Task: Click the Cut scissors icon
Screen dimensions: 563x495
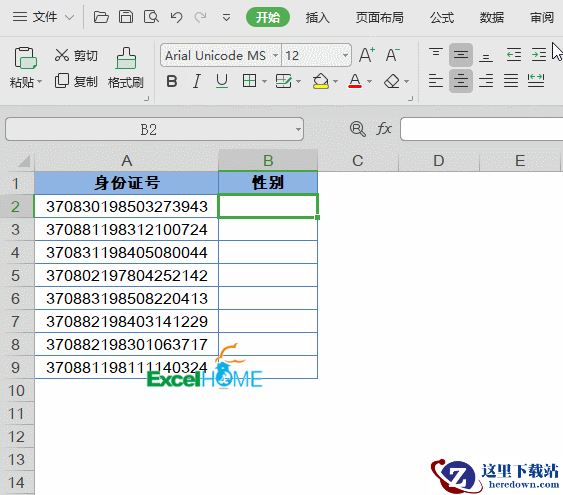Action: click(x=61, y=55)
